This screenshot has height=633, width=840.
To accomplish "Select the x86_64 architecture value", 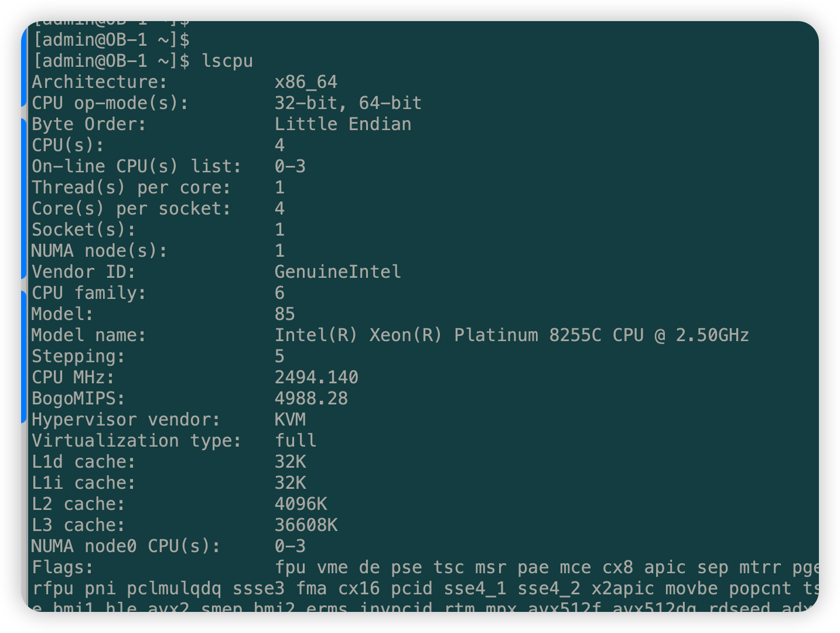I will click(306, 82).
